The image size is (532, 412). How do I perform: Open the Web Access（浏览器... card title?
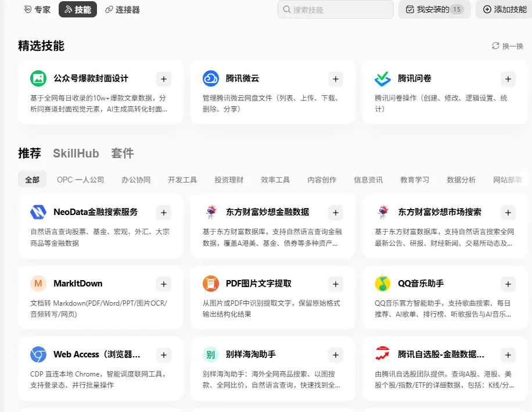coord(96,354)
